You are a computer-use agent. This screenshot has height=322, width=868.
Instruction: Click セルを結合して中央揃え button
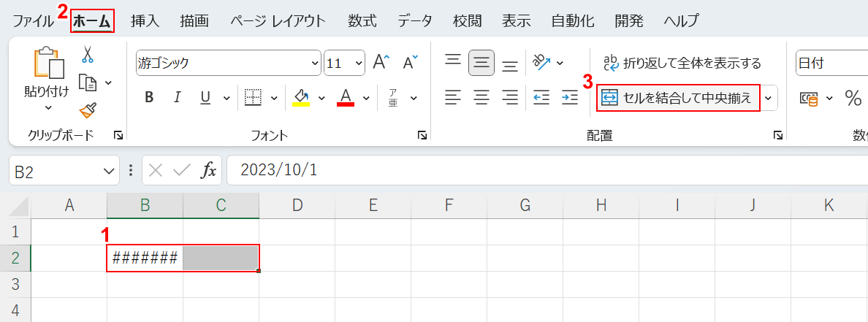click(x=678, y=97)
